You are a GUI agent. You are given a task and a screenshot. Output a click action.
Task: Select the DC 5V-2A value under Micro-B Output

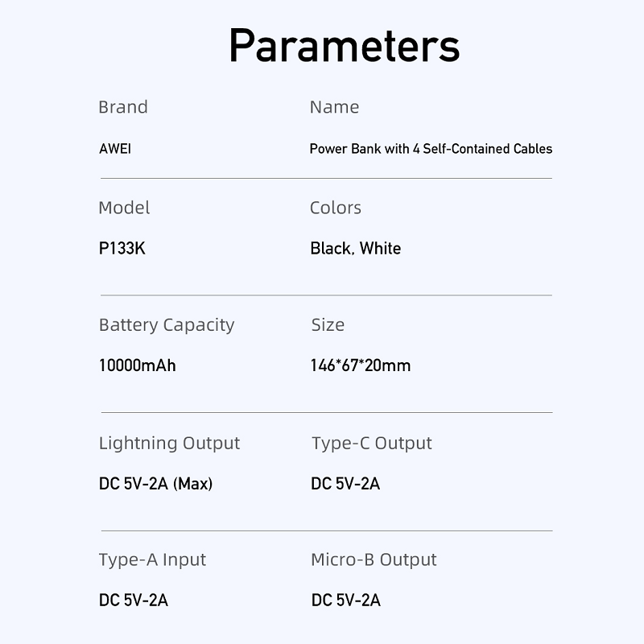click(346, 601)
